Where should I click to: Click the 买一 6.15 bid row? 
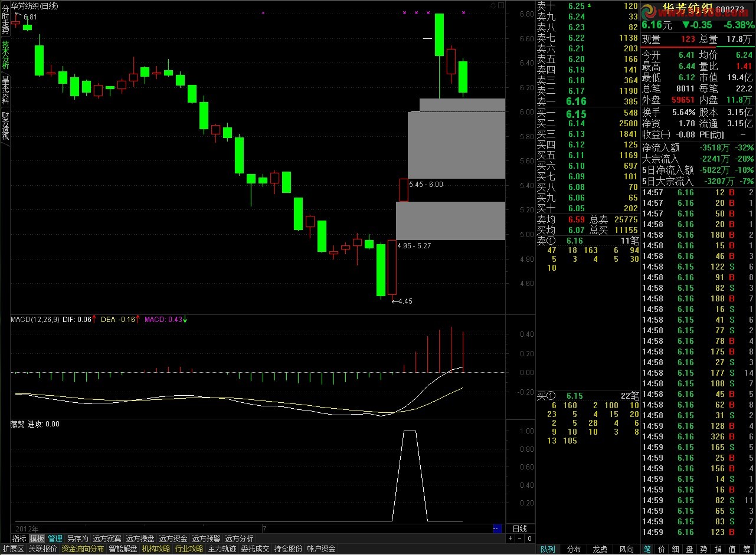pos(588,113)
